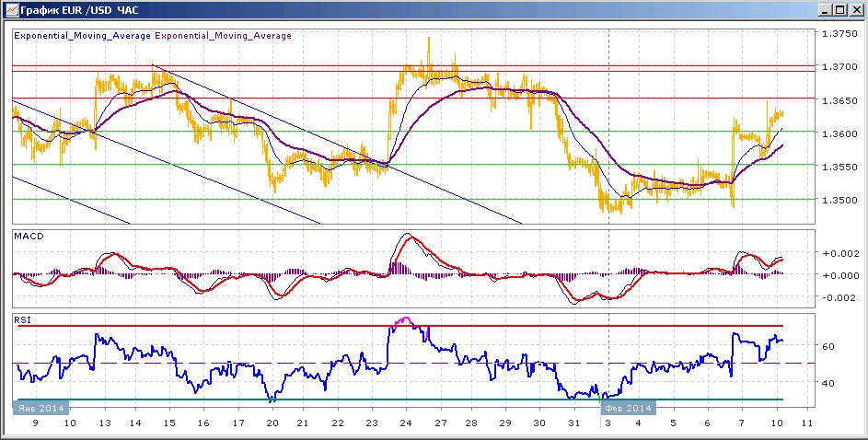This screenshot has height=440, width=868.
Task: Click the 1.3750 price axis value
Action: tap(839, 34)
